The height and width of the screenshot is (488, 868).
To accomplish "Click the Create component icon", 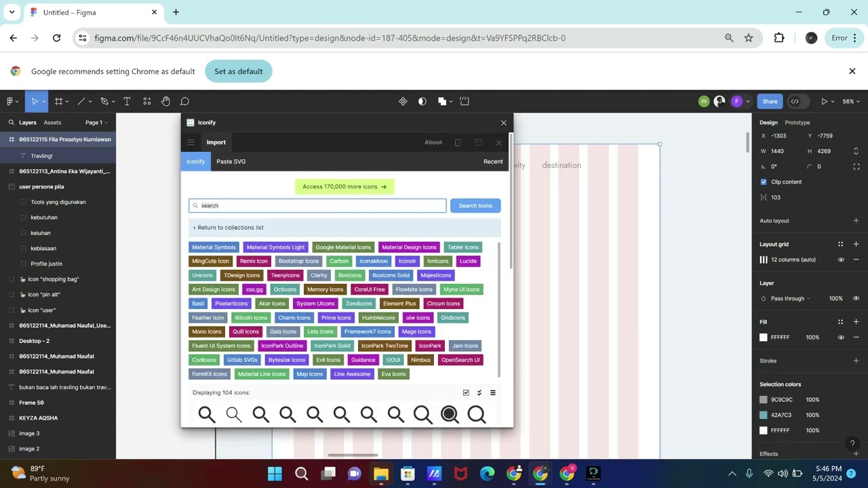I will [x=403, y=101].
